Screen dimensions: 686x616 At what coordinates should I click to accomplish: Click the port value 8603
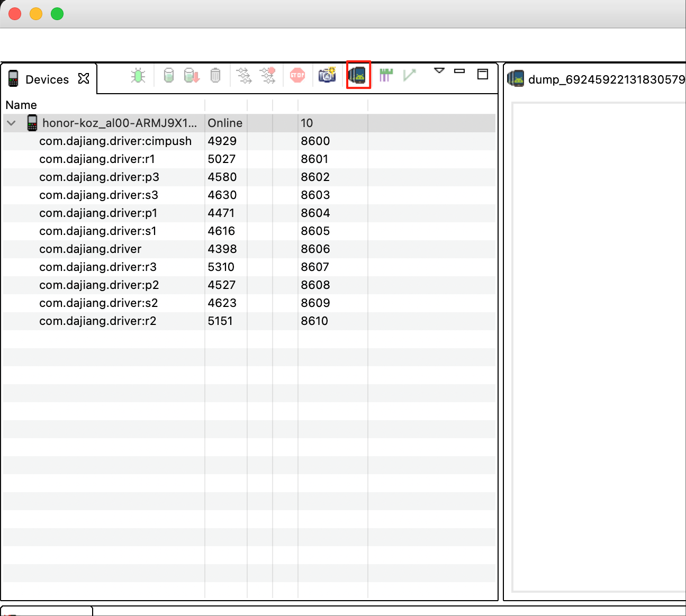[x=315, y=195]
